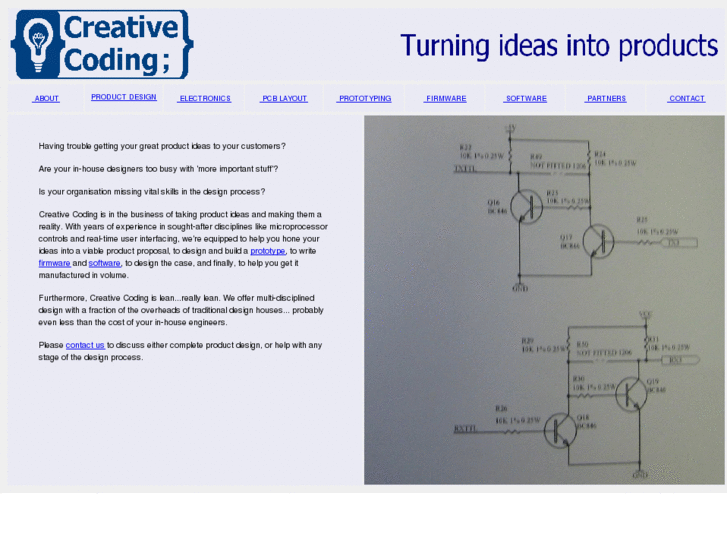
Task: Click the circuit schematic photo
Action: click(x=544, y=300)
